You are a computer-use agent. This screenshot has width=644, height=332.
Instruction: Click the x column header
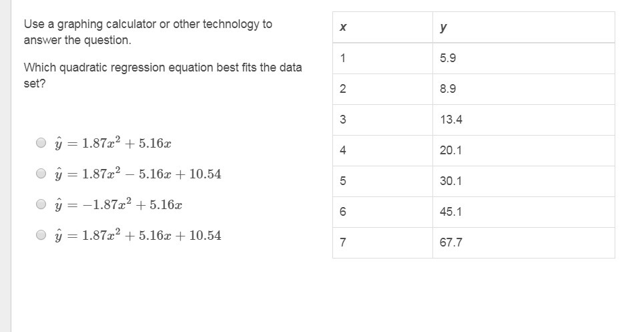pyautogui.click(x=343, y=27)
